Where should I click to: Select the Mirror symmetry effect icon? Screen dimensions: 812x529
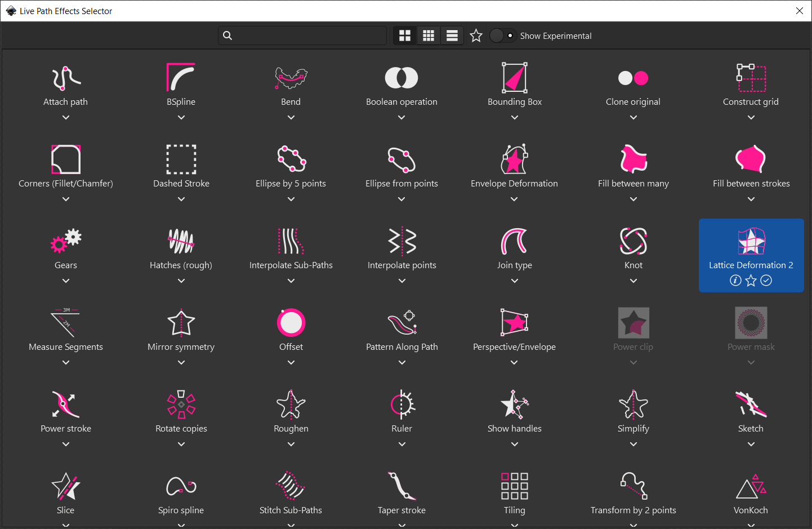[181, 323]
